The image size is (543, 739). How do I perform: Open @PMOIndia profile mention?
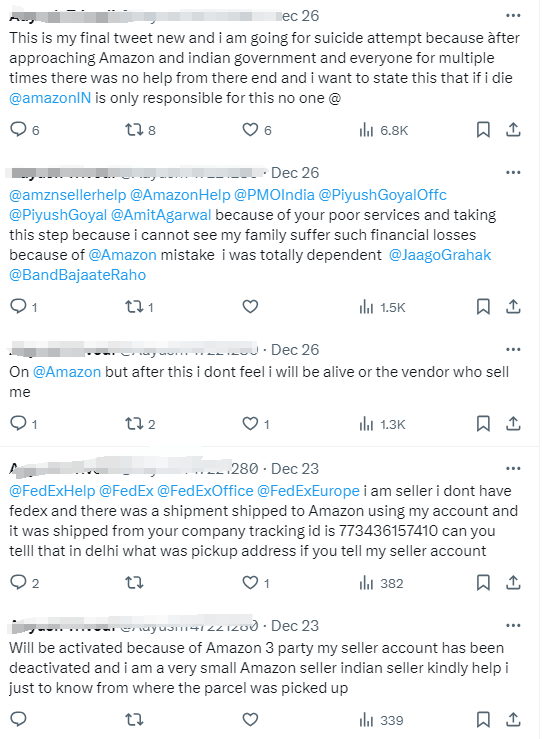[x=274, y=195]
